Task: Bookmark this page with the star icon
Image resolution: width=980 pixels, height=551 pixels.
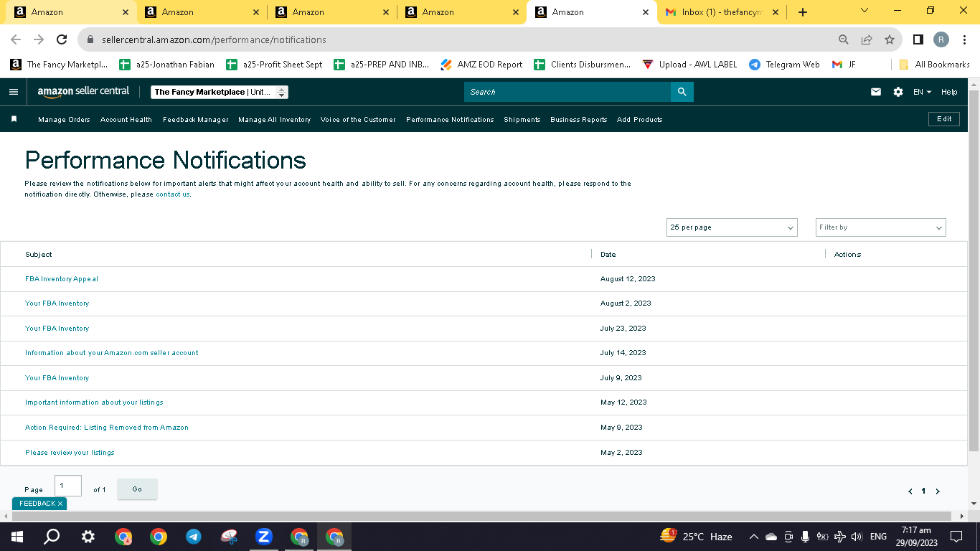Action: 890,39
